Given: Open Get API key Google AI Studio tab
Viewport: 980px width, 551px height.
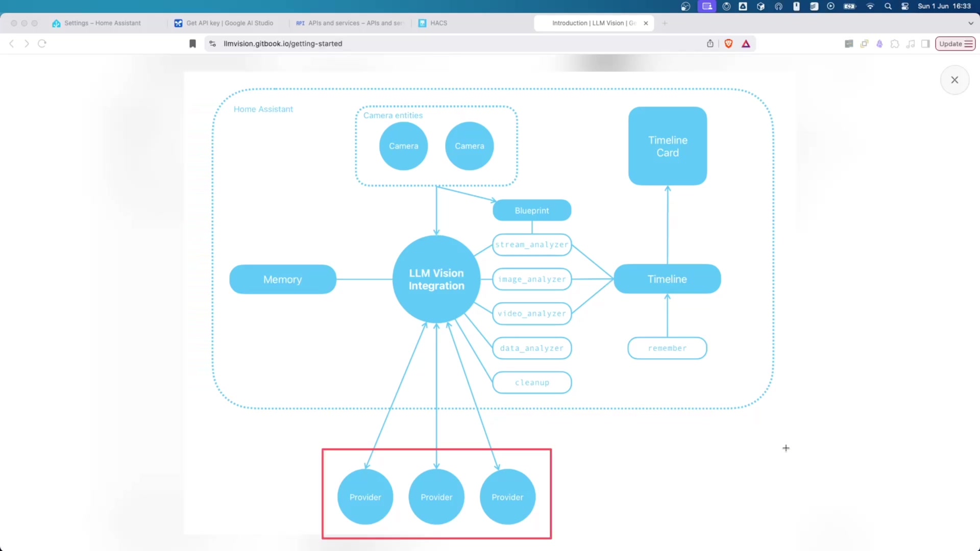Looking at the screenshot, I should point(229,23).
